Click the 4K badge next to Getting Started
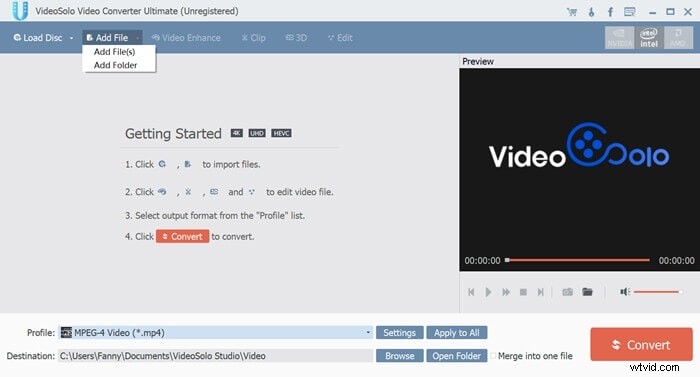Viewport: 700px width, 377px height. click(x=237, y=133)
